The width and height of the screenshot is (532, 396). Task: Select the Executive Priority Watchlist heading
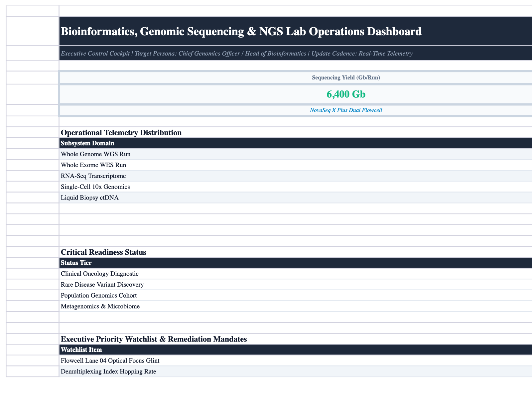pos(154,339)
